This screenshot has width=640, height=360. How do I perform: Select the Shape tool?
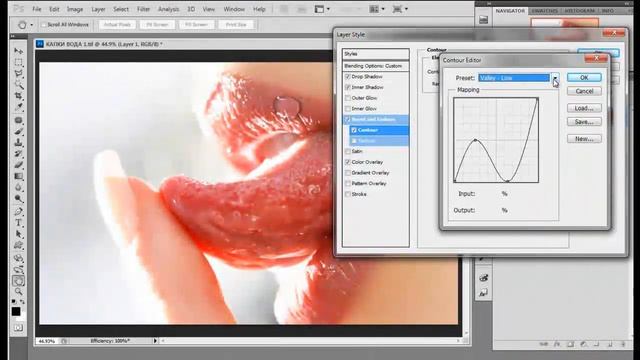point(18,245)
